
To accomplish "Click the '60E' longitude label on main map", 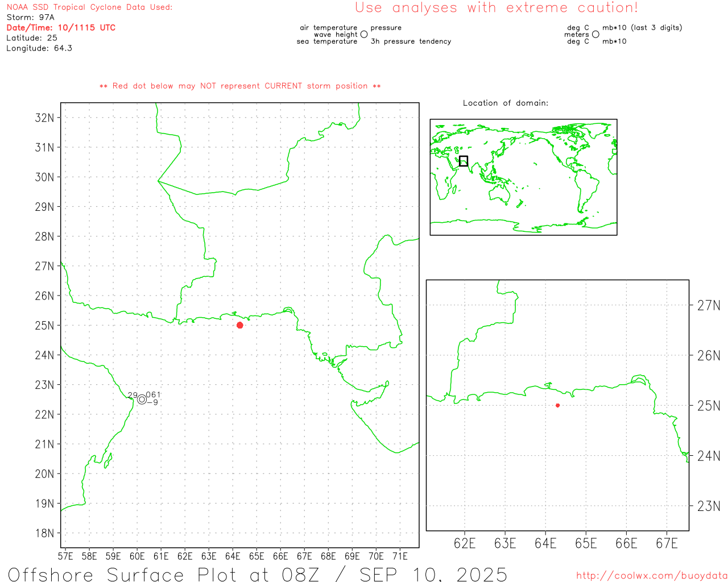I will click(137, 556).
